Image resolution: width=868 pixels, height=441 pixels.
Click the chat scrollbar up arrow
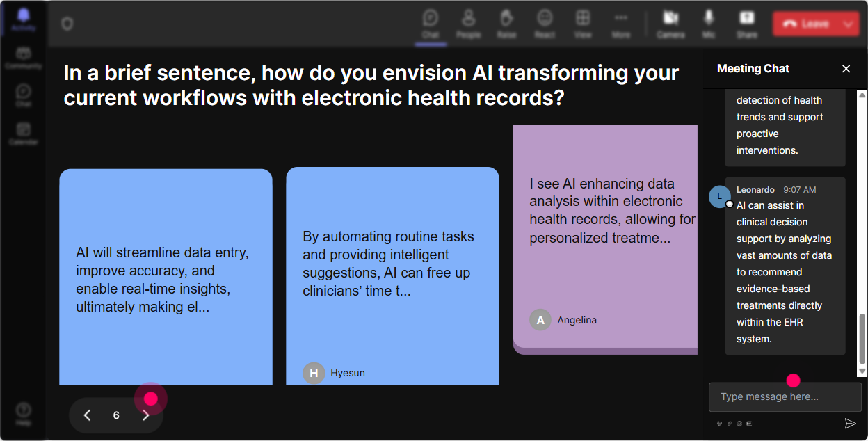tap(862, 95)
